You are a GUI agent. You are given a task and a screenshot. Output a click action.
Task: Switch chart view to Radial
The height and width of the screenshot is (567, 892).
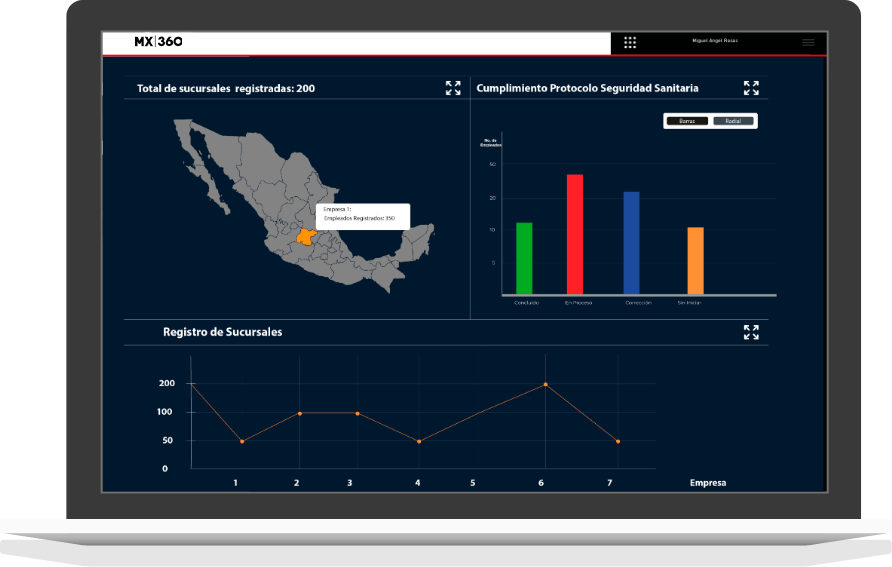click(x=733, y=121)
